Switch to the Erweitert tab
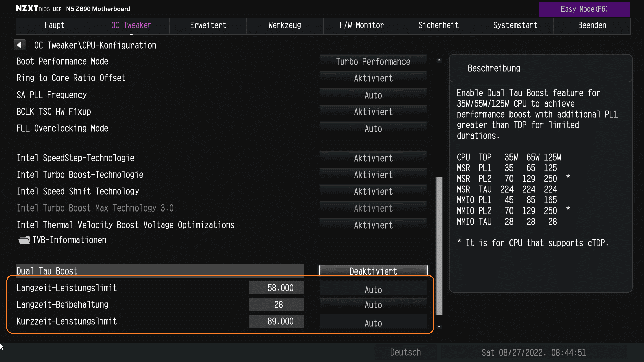Screen dimensions: 644x362 (208, 25)
